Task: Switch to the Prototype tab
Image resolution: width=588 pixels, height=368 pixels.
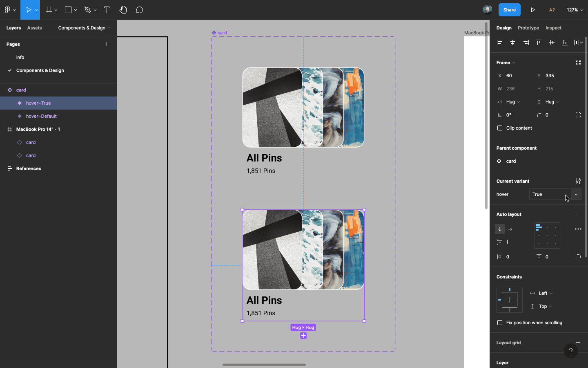Action: [x=528, y=28]
